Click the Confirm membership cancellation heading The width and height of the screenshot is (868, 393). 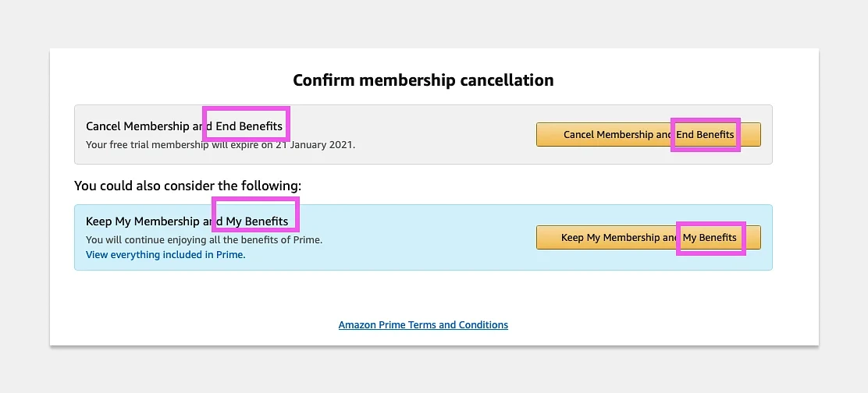pos(423,80)
